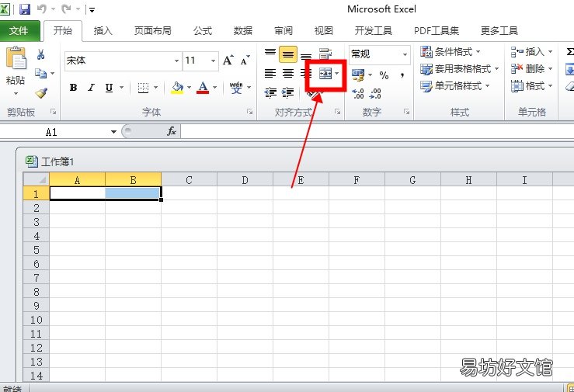Click the Copy icon
Screen dimensions: 574x392
(40, 74)
